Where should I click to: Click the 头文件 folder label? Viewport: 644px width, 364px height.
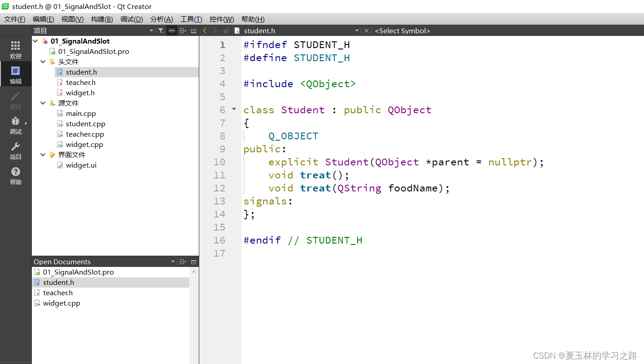68,62
